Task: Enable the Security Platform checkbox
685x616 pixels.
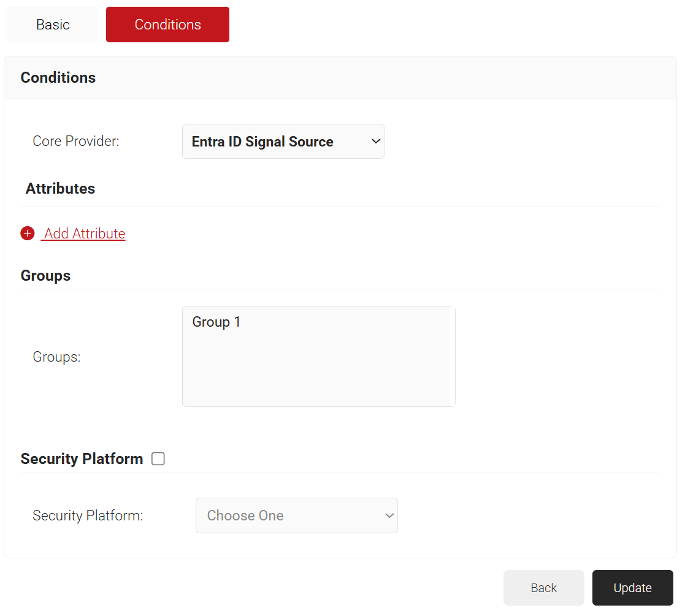Action: pyautogui.click(x=158, y=458)
